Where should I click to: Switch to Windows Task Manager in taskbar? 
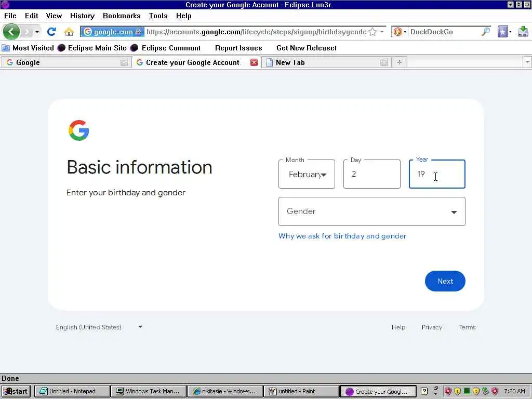pyautogui.click(x=148, y=391)
